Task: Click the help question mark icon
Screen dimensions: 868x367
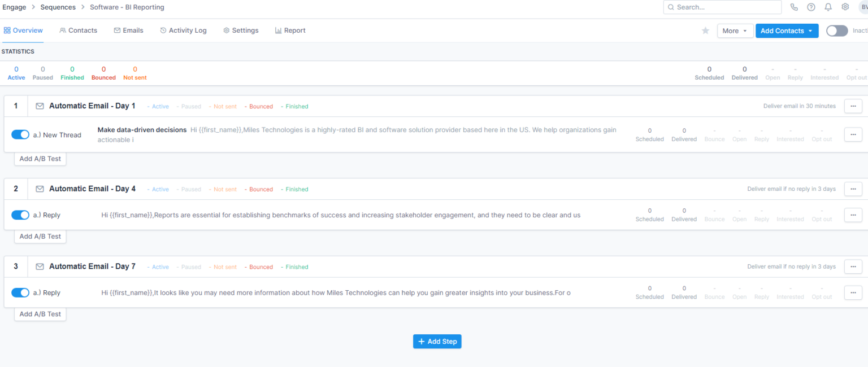Action: tap(810, 7)
